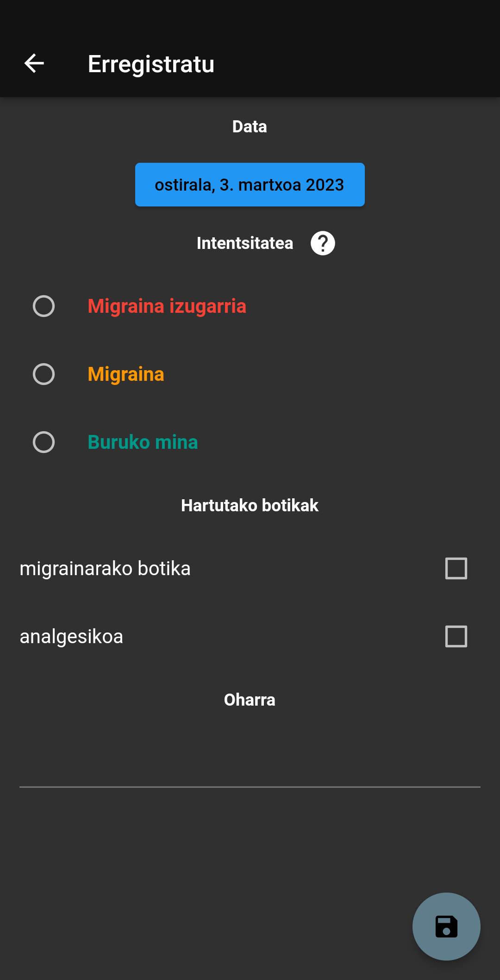Click the Erregistratu page title
This screenshot has width=500, height=980.
151,64
